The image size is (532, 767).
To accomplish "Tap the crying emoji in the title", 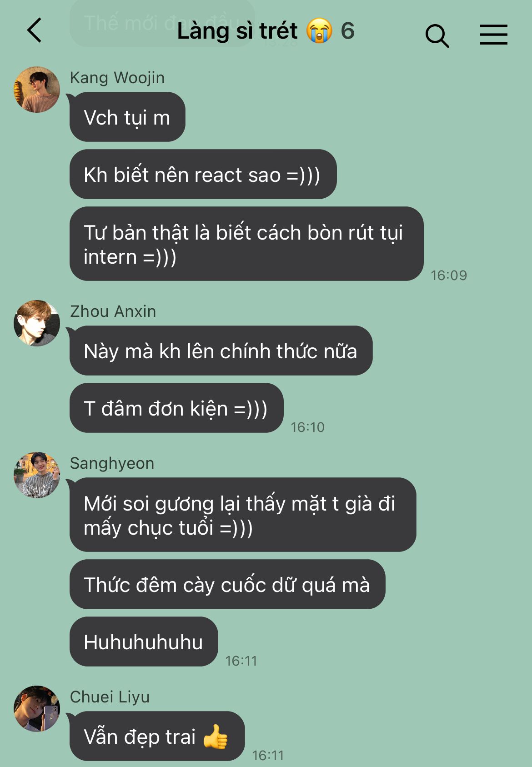I will [x=319, y=31].
